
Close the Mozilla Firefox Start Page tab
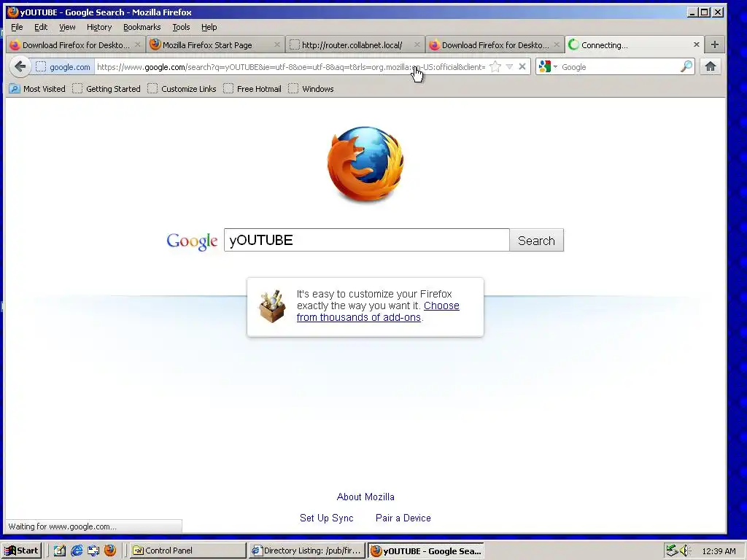click(x=277, y=44)
